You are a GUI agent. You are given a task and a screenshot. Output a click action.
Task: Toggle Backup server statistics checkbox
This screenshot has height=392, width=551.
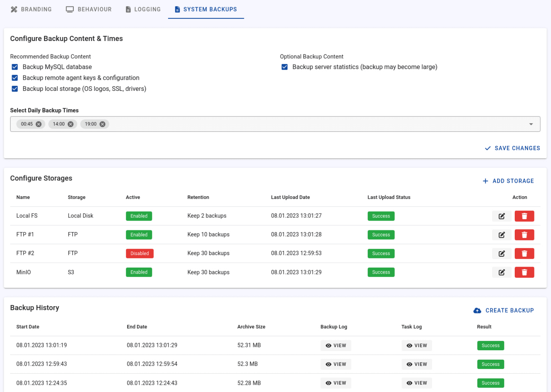point(284,67)
